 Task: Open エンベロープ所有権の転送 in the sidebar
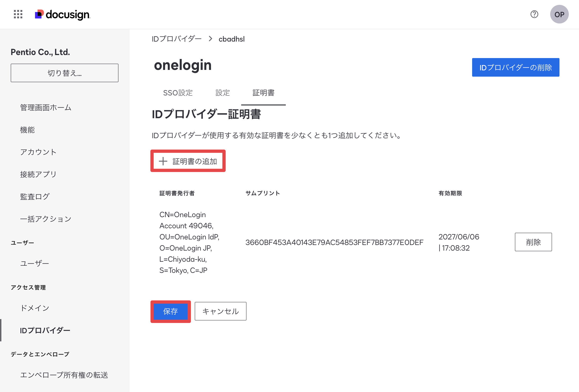coord(64,375)
